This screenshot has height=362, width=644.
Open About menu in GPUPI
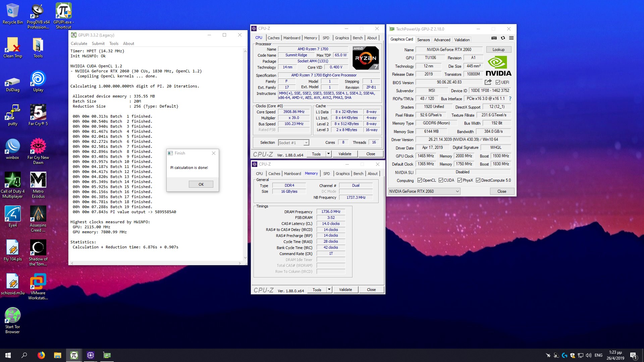point(128,44)
